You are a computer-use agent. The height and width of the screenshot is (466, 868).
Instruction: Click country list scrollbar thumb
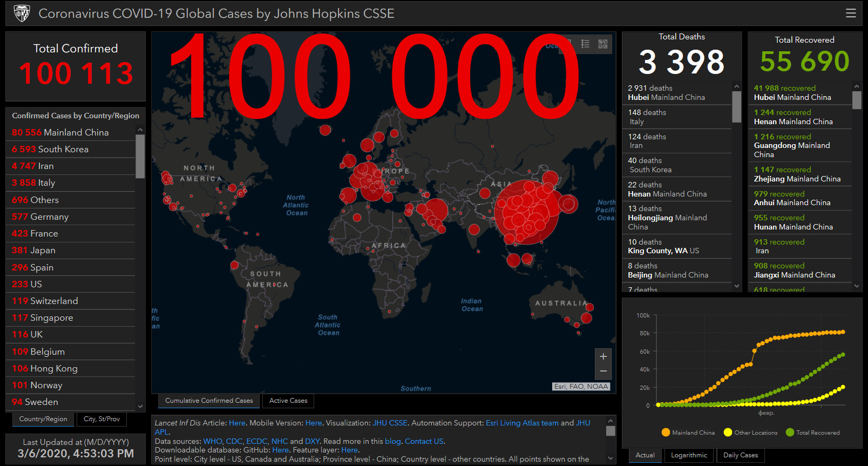[x=140, y=156]
